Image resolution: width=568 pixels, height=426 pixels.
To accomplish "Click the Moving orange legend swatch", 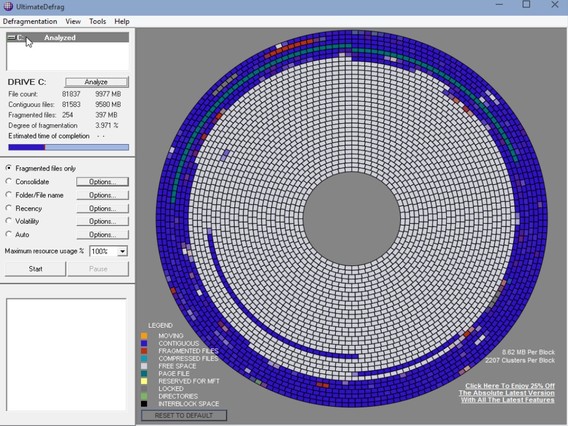I will pyautogui.click(x=144, y=336).
